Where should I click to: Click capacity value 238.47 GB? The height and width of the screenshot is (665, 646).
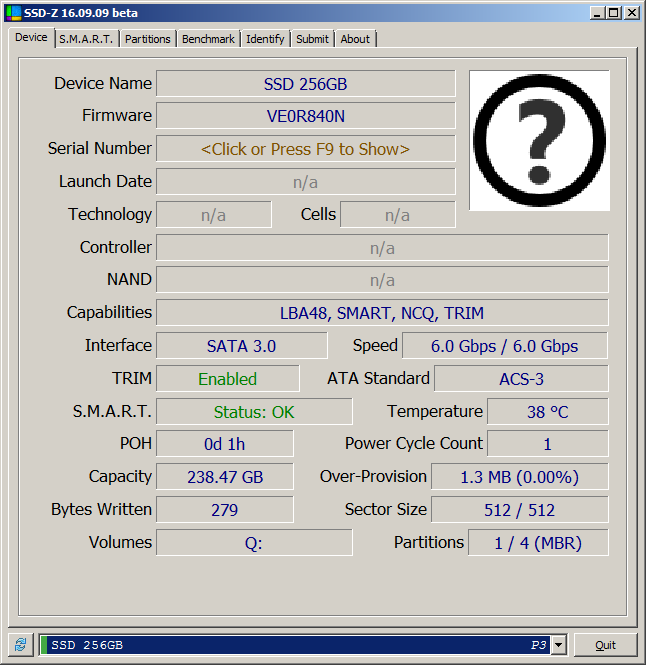(225, 477)
